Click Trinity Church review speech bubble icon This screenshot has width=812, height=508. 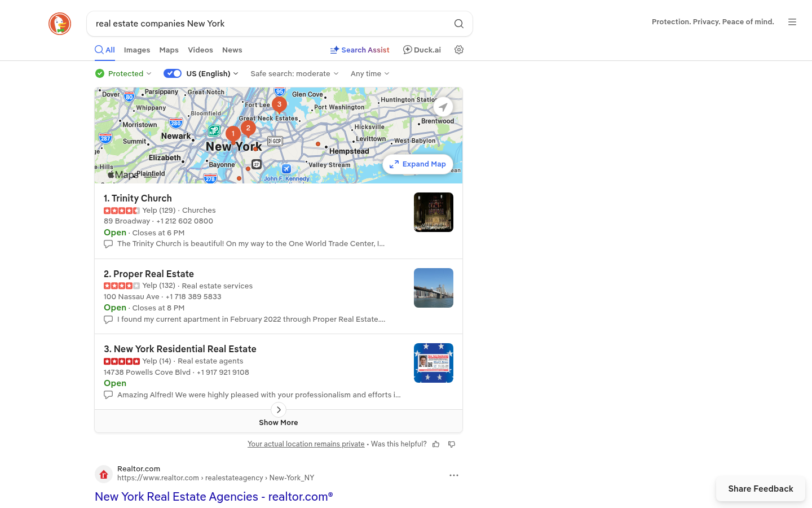tap(108, 244)
